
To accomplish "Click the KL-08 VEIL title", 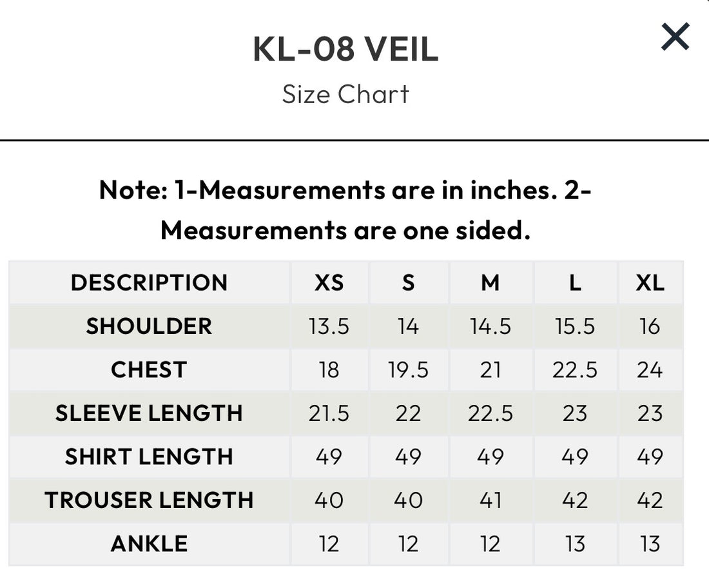I will click(x=346, y=50).
